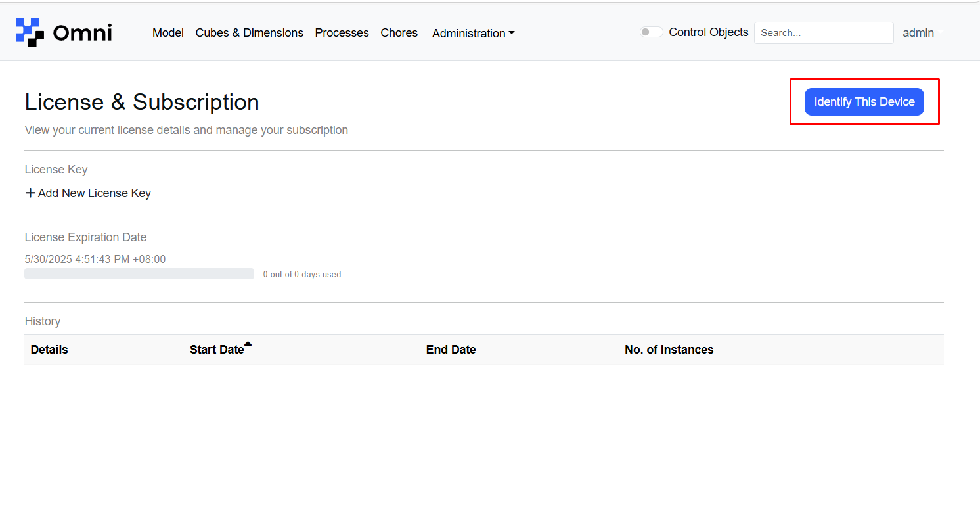The image size is (980, 529).
Task: Open the admin user menu
Action: (922, 33)
